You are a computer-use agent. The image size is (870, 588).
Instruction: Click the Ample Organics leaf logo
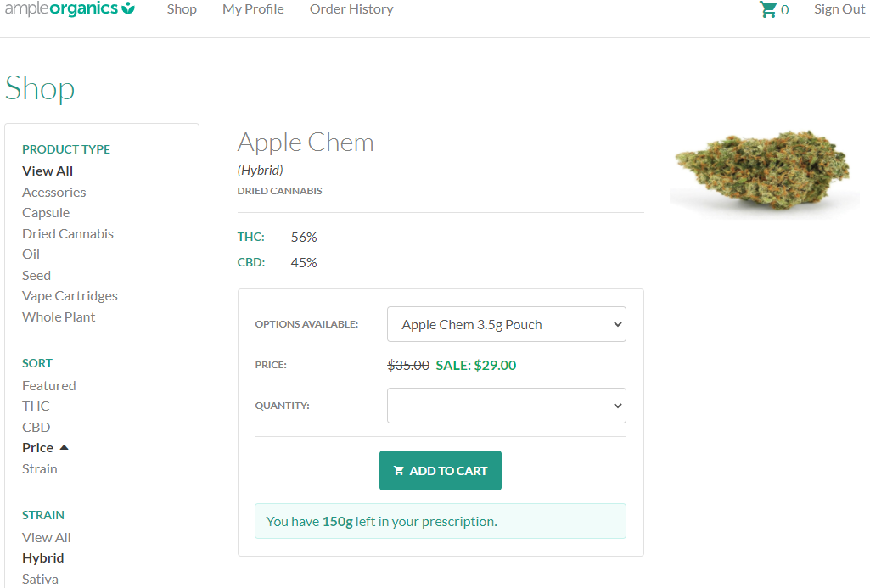coord(128,8)
